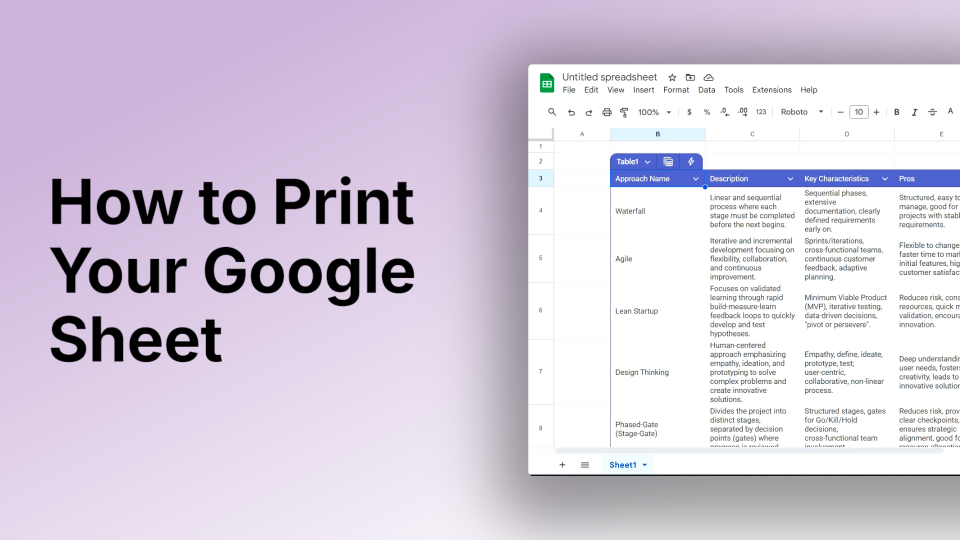Open the all sheets list
Image resolution: width=960 pixels, height=540 pixels.
[x=585, y=465]
